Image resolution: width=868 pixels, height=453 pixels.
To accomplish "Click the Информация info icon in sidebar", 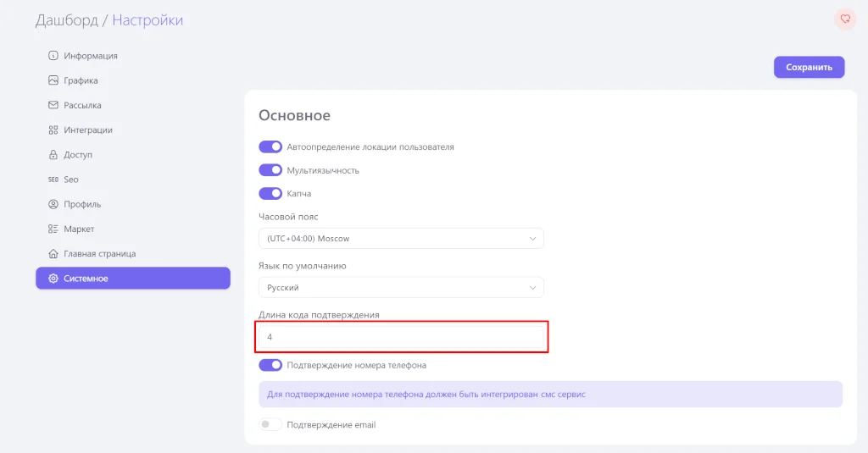I will click(53, 56).
